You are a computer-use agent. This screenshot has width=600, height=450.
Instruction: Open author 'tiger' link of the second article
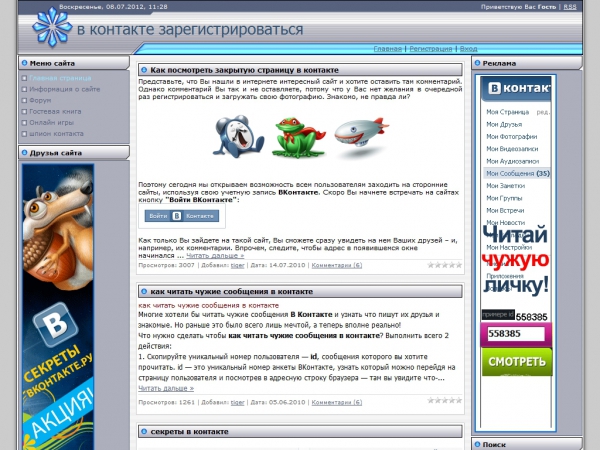237,402
